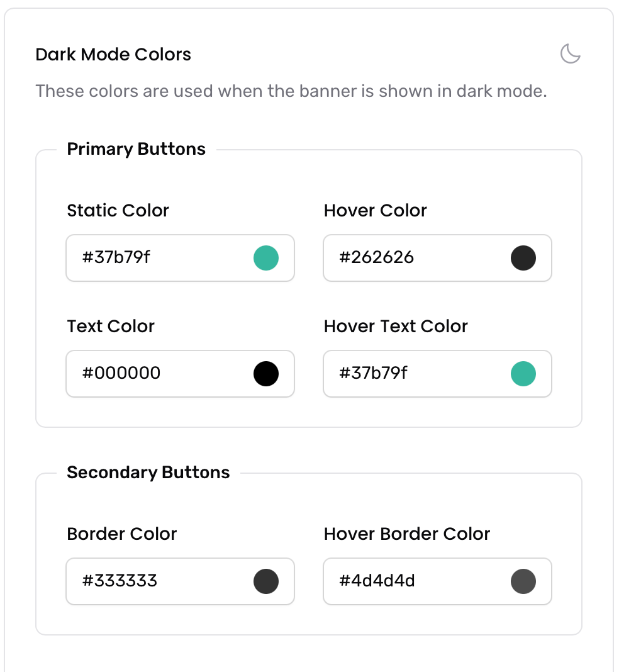Focus the Text Color hex field #000000
This screenshot has width=619, height=672.
[180, 374]
